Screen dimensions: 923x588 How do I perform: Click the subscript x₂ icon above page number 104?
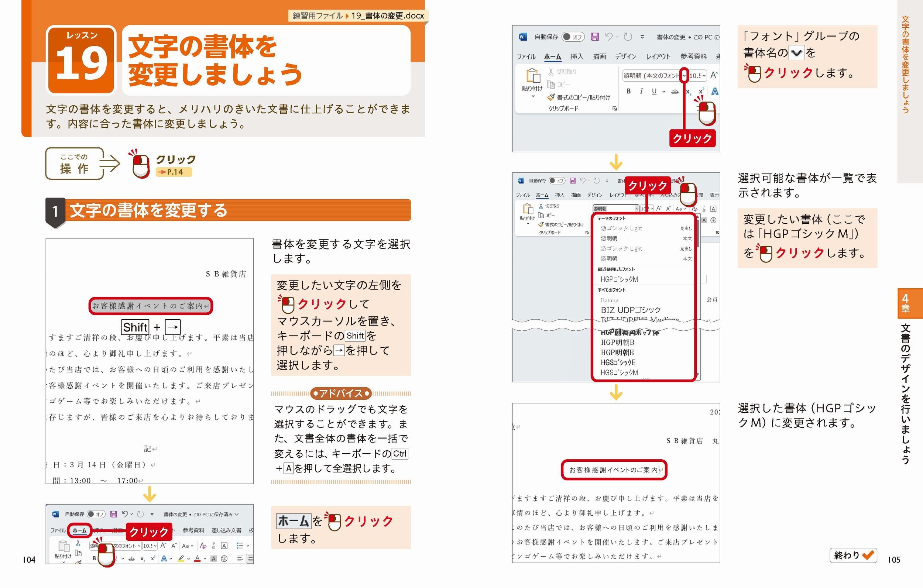[x=143, y=559]
